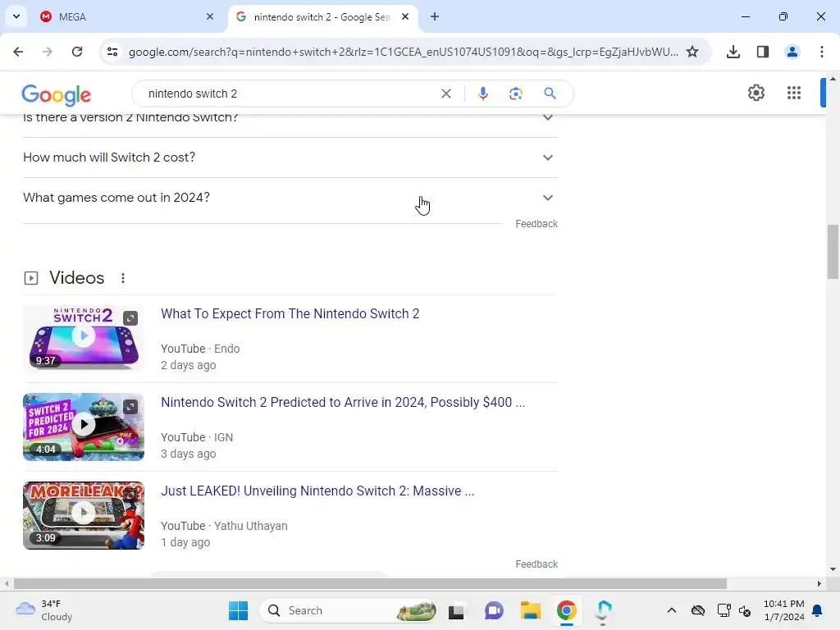Open clock and date 10:41 PM

point(783,610)
